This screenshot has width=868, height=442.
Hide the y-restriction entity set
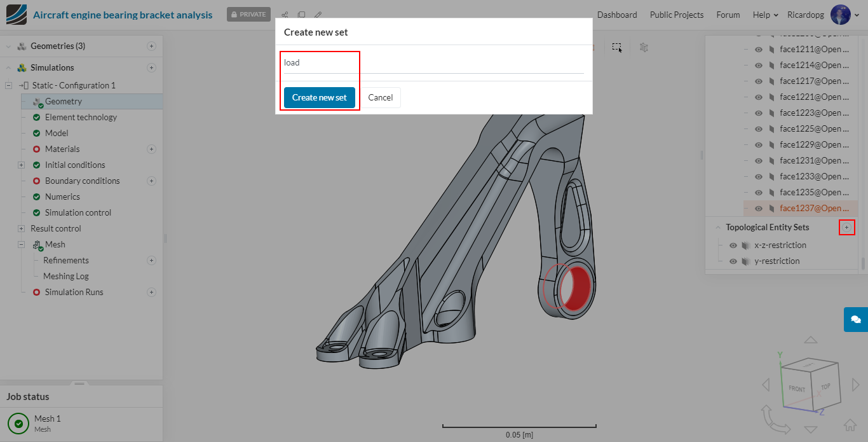click(x=733, y=261)
